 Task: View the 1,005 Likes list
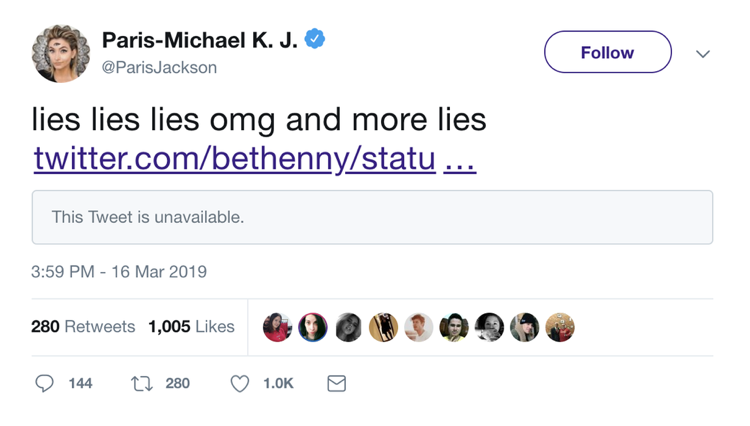191,327
